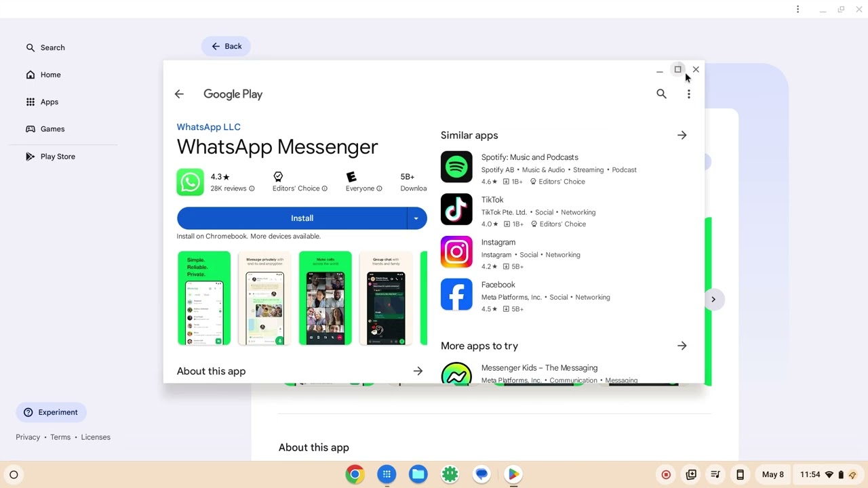Click the Google Play back arrow
Screen dimensions: 868x488
(179, 94)
